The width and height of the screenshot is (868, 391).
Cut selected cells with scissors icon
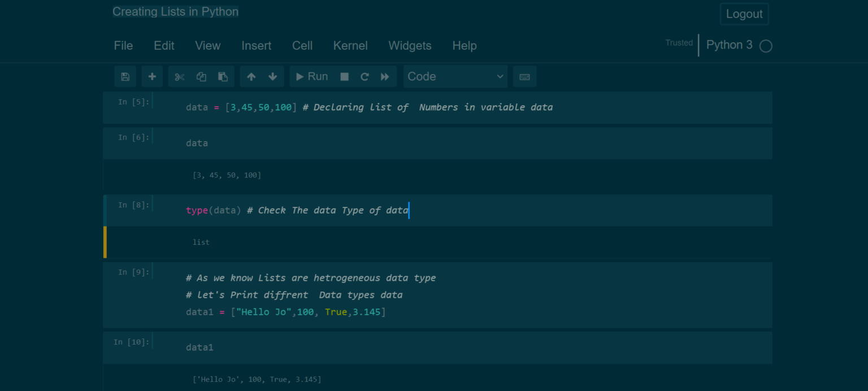click(x=180, y=77)
